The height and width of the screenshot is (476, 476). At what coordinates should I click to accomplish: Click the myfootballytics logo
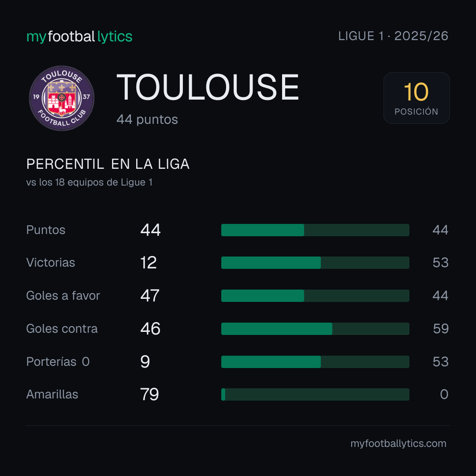79,37
